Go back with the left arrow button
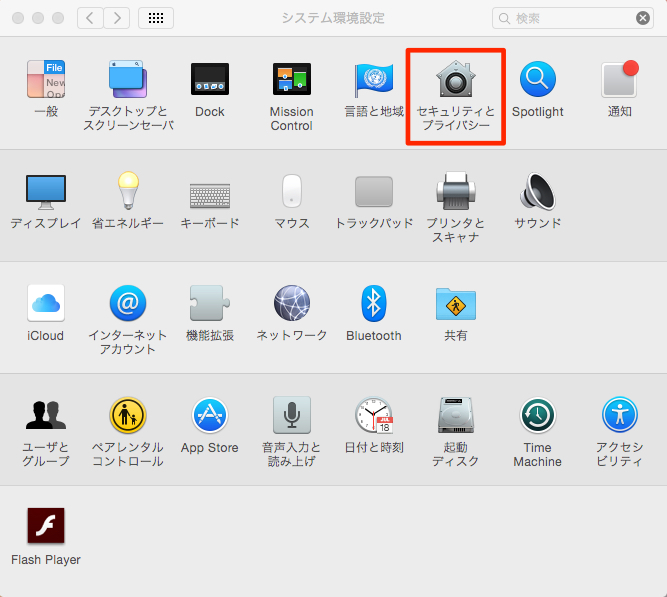The image size is (667, 597). [x=90, y=18]
